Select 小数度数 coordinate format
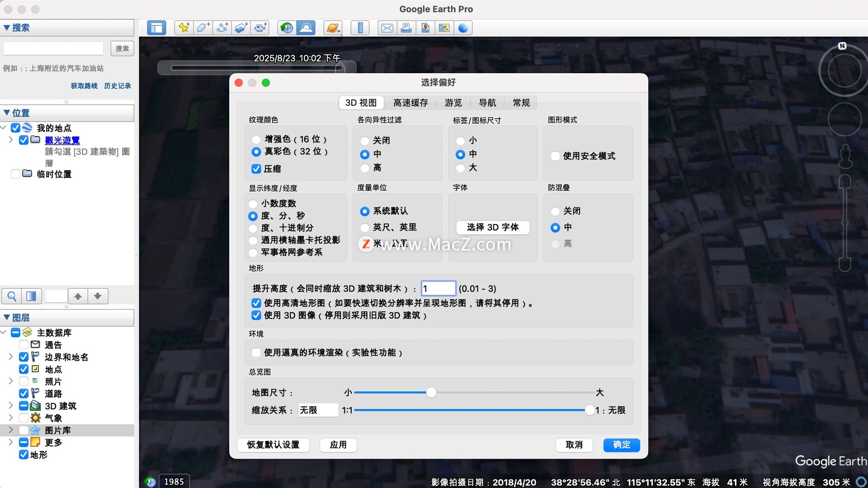868x488 pixels. [x=253, y=204]
